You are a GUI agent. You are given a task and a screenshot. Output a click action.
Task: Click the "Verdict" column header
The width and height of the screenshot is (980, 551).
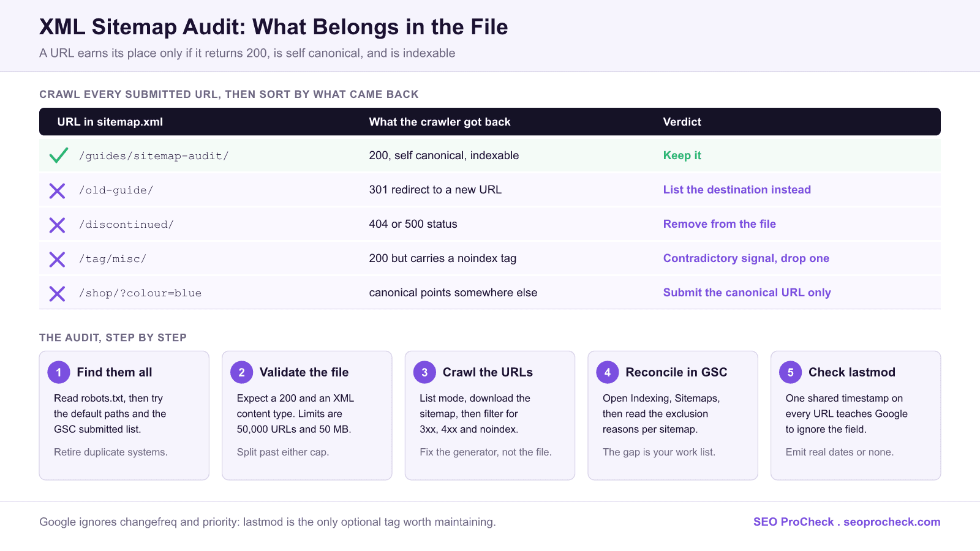click(682, 122)
